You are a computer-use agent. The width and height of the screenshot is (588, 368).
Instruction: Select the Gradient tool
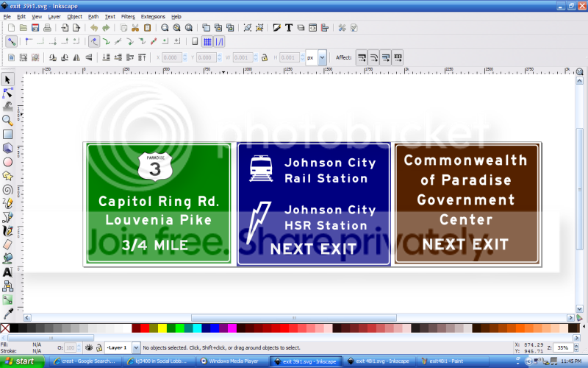[7, 300]
